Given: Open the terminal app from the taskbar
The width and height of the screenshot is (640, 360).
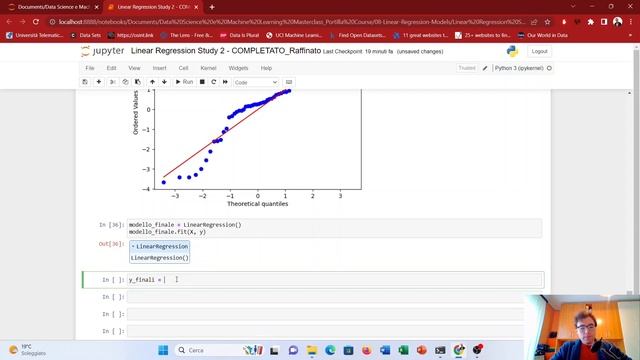Looking at the screenshot, I should [x=440, y=350].
